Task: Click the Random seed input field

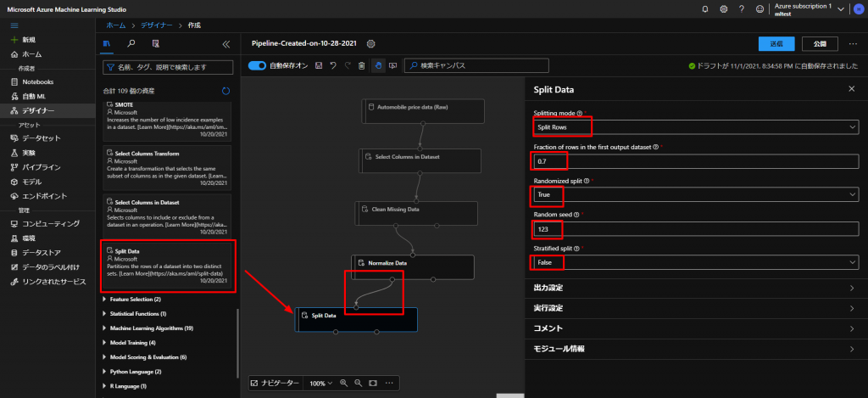Action: (x=695, y=228)
